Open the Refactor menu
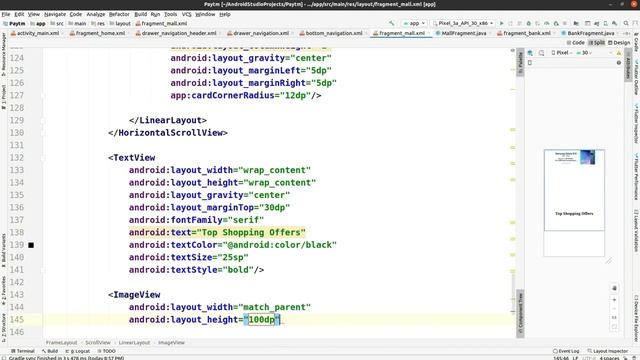Screen dimensions: 640x360 click(119, 14)
